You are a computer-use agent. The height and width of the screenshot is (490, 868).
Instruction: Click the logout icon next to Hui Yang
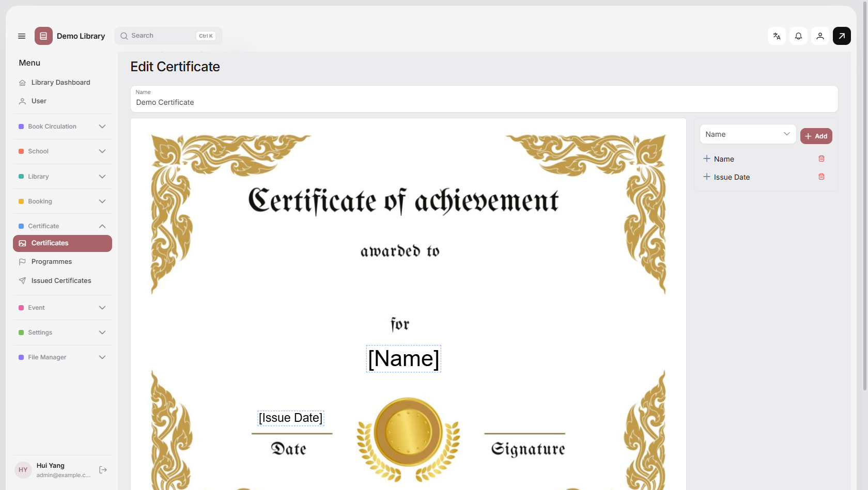[103, 470]
